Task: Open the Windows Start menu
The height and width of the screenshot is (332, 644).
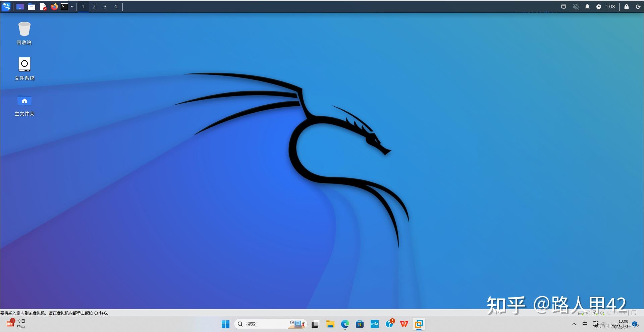Action: click(x=225, y=324)
